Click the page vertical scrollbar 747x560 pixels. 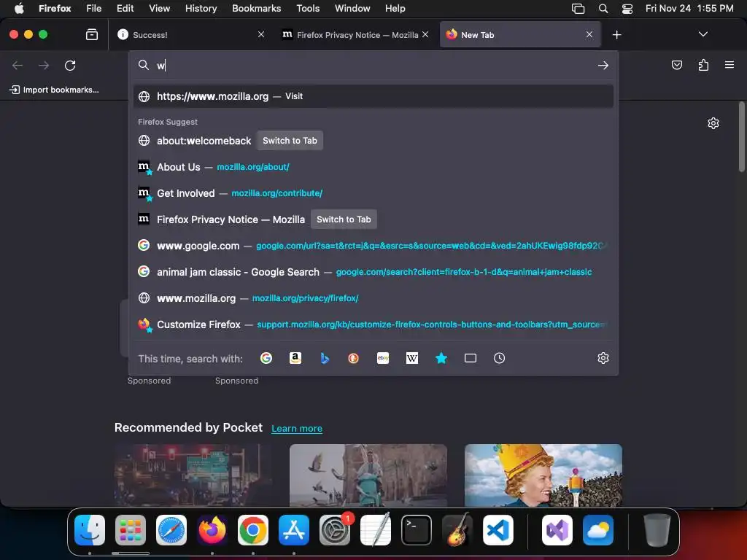coord(741,136)
